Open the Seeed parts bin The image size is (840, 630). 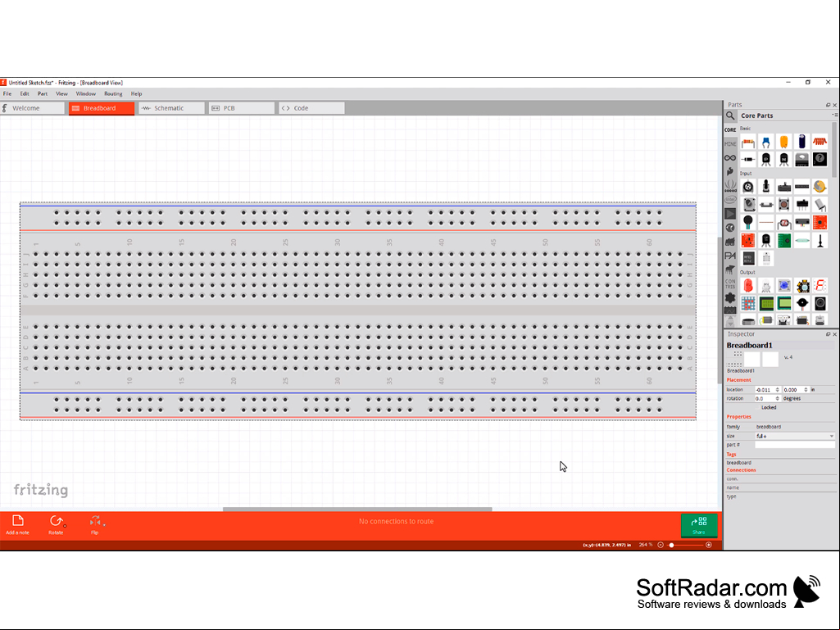point(730,185)
